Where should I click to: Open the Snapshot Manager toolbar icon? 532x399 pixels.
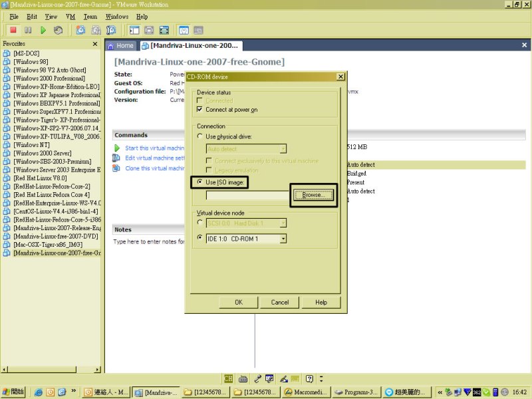(111, 30)
